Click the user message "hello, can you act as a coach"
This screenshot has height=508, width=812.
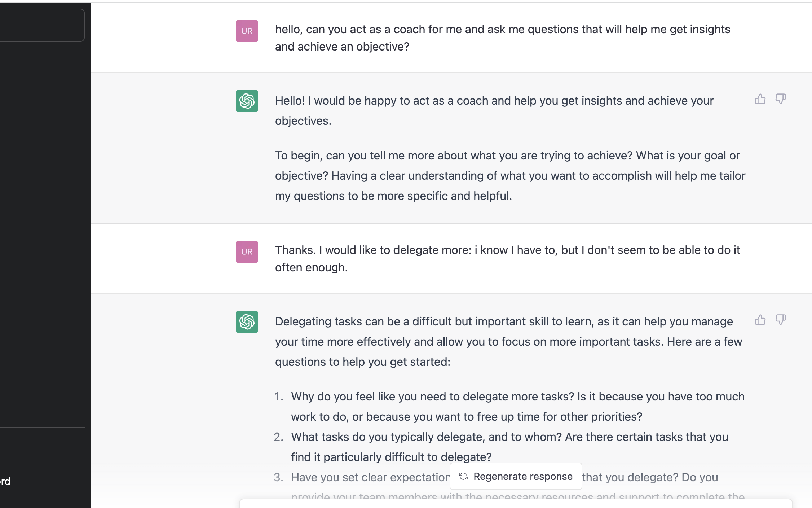[x=503, y=38]
